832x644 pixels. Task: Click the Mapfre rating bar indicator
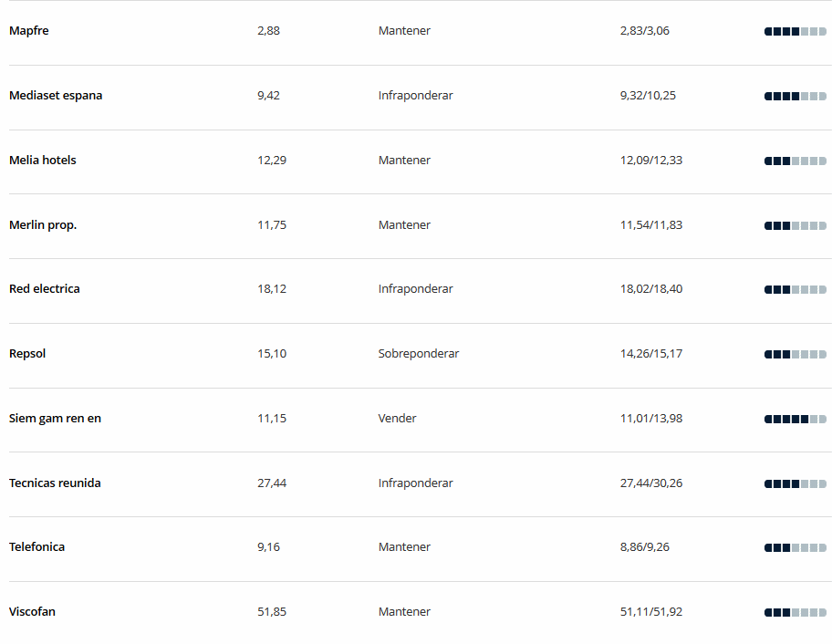[x=796, y=32]
